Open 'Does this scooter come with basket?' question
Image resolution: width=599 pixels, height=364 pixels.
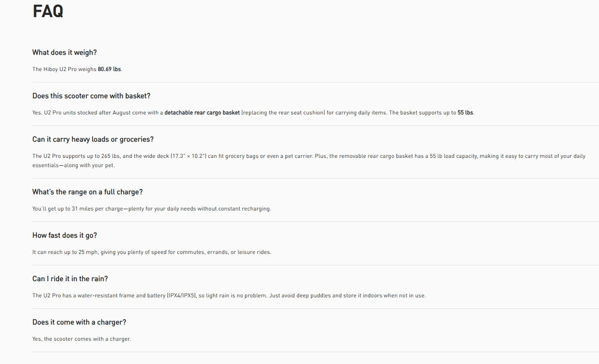[91, 96]
